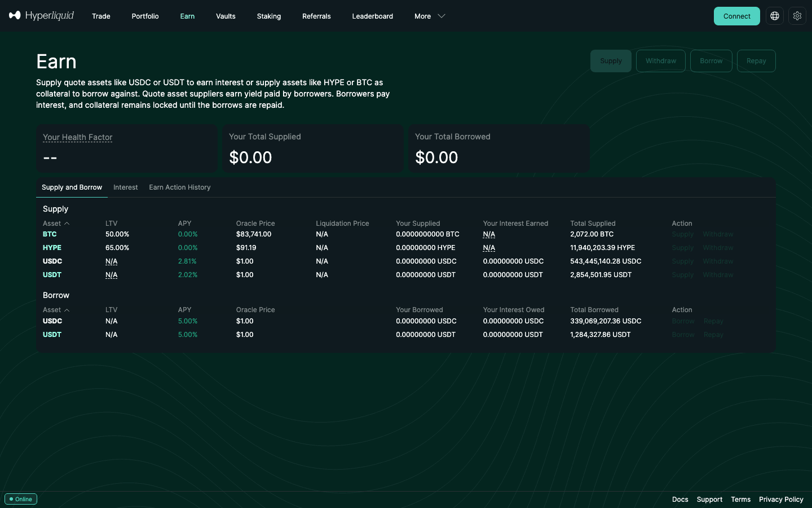This screenshot has width=812, height=508.
Task: Click the Online status indicator
Action: 21,499
